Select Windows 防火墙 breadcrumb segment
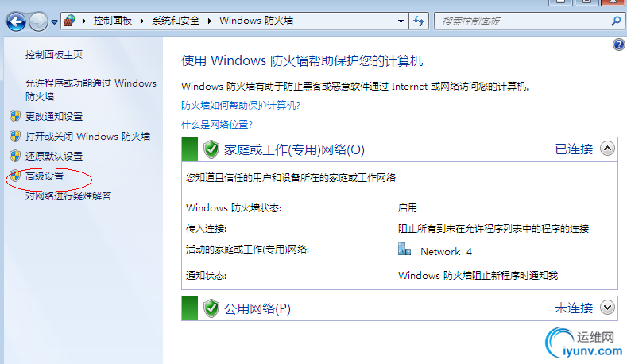This screenshot has width=627, height=364. 257,21
